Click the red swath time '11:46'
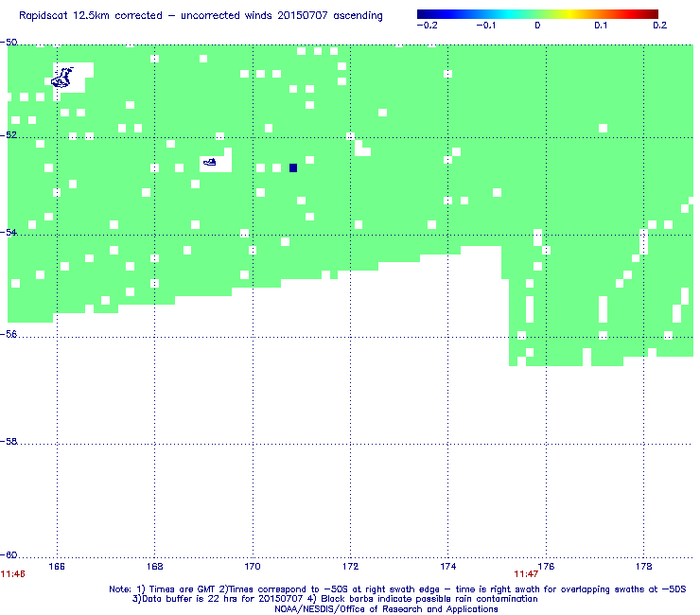The height and width of the screenshot is (615, 700). (x=13, y=574)
